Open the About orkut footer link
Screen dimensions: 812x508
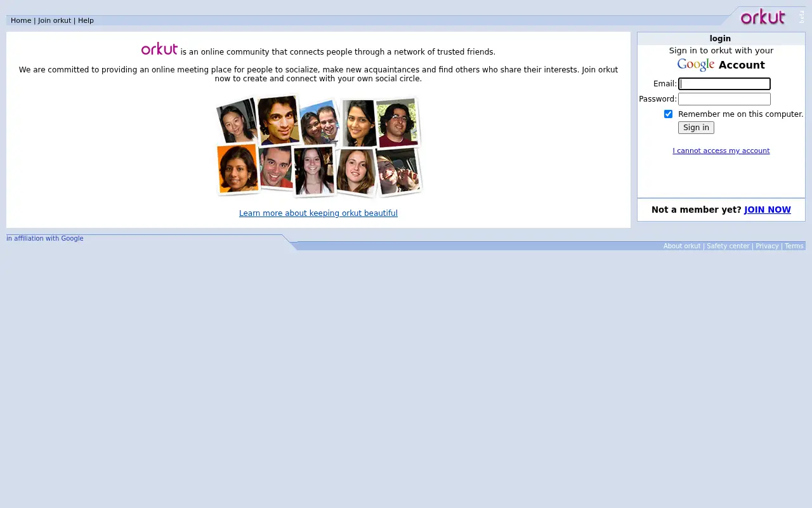click(x=682, y=246)
